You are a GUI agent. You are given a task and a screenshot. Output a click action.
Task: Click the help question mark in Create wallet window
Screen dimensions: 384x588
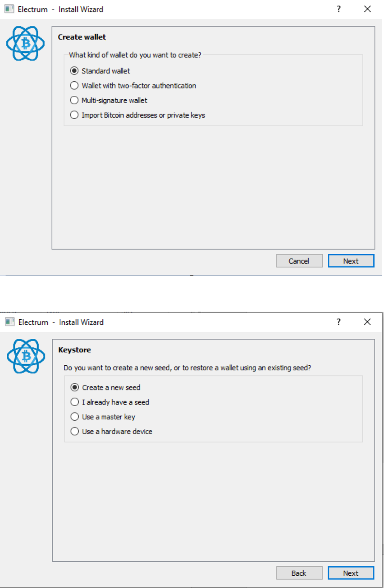tap(338, 9)
